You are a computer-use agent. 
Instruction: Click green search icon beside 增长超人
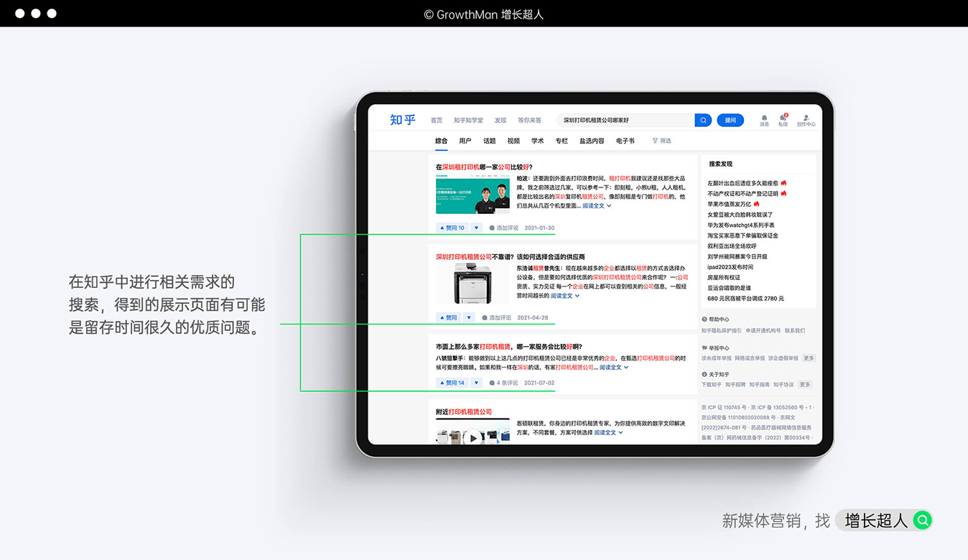tap(922, 521)
